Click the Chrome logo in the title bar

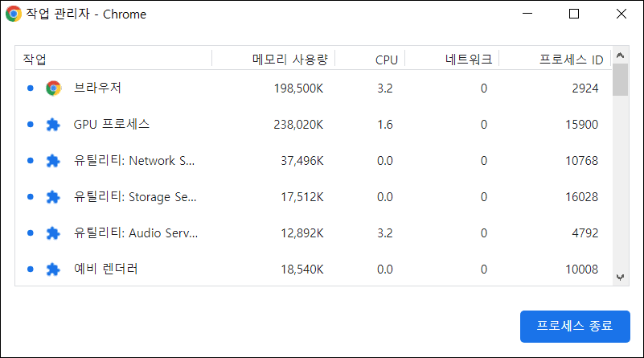[13, 14]
